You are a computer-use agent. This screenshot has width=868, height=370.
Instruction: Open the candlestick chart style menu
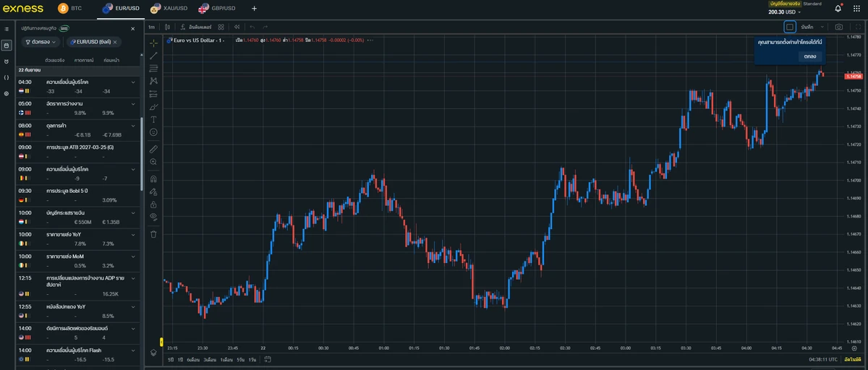[x=167, y=27]
